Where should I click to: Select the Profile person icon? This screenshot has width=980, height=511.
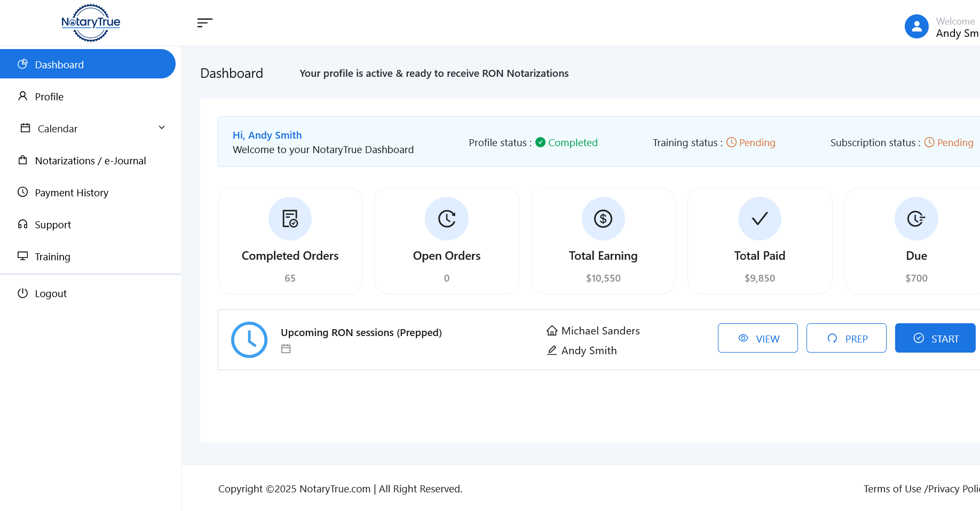(x=22, y=96)
